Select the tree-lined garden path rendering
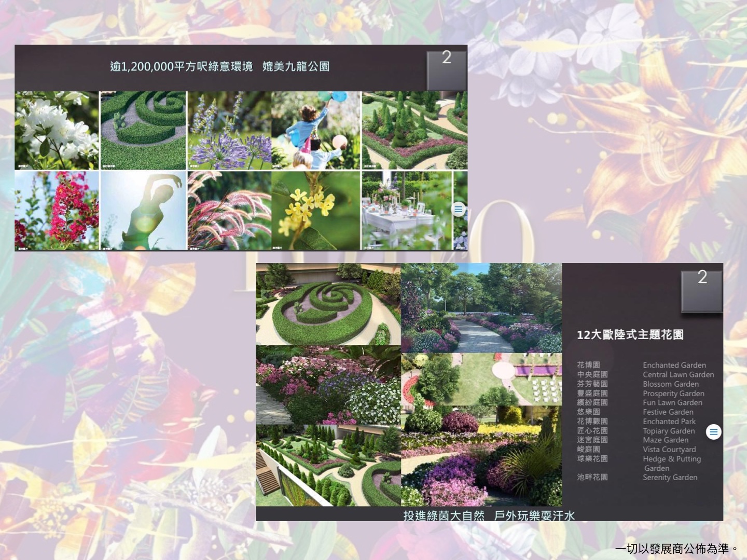The height and width of the screenshot is (560, 747). coord(481,307)
